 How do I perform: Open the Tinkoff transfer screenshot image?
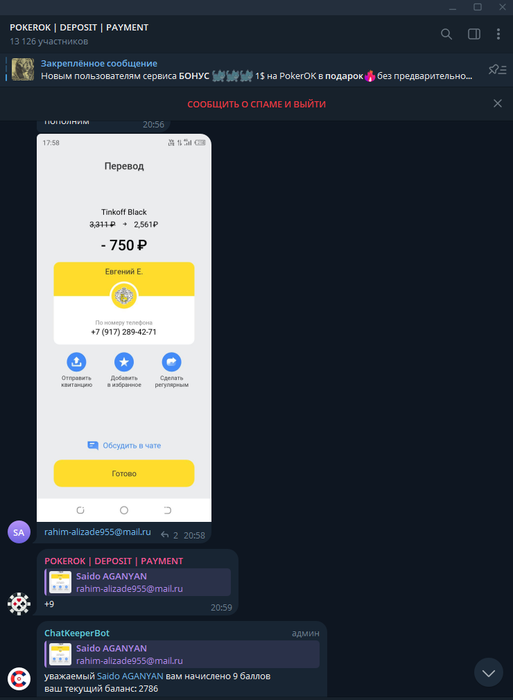click(x=124, y=328)
